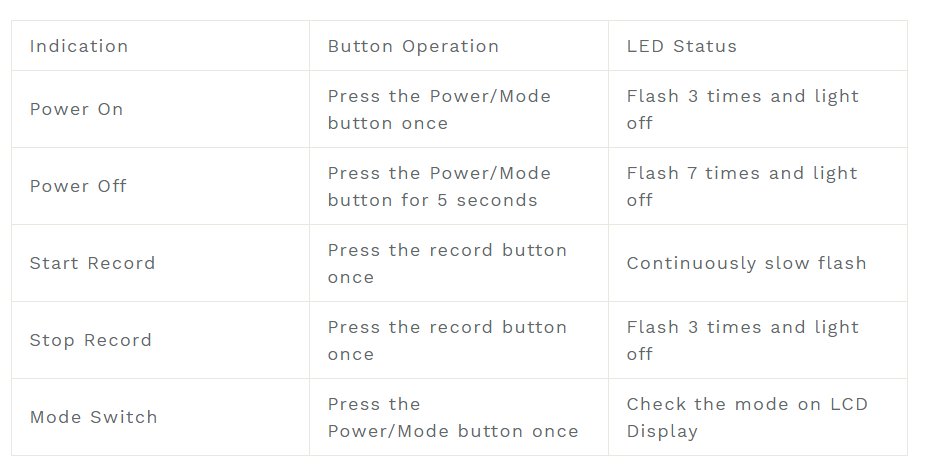Click the Power On indication cell
This screenshot has height=475, width=930.
tap(77, 110)
